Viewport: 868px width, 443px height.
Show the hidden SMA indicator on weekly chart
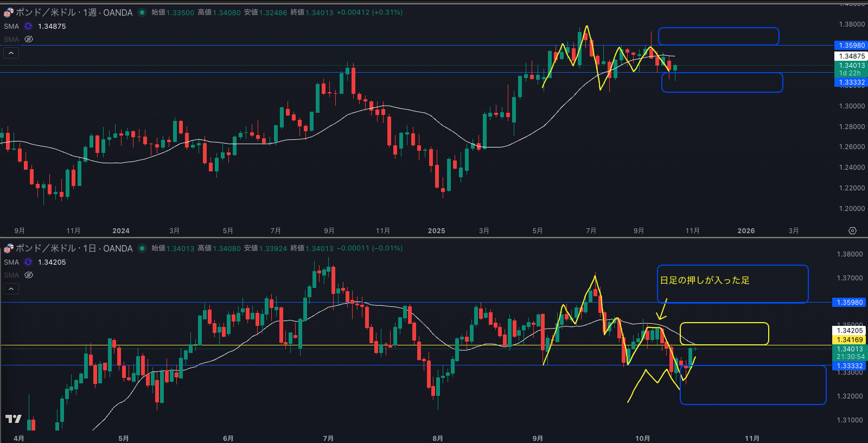[29, 39]
